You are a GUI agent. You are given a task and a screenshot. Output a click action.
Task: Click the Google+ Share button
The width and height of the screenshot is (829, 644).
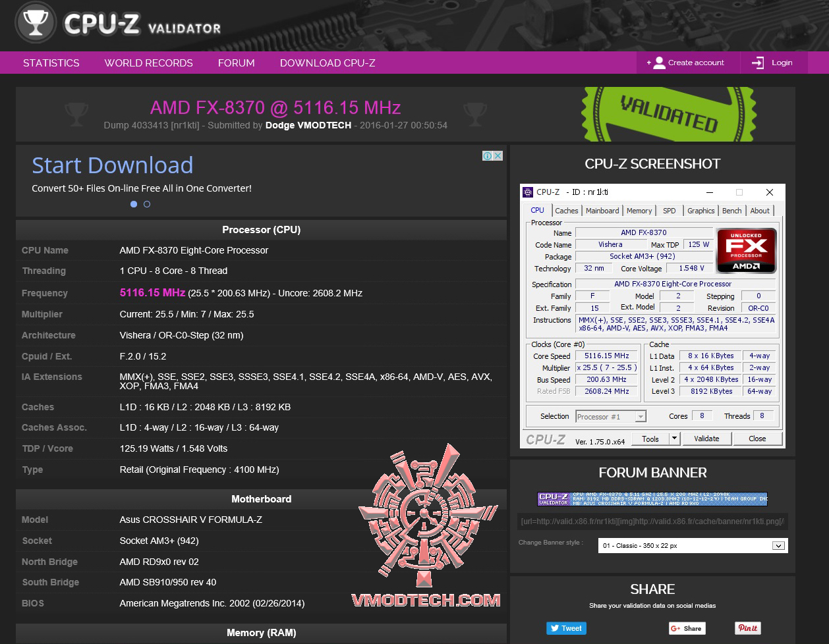click(x=687, y=628)
